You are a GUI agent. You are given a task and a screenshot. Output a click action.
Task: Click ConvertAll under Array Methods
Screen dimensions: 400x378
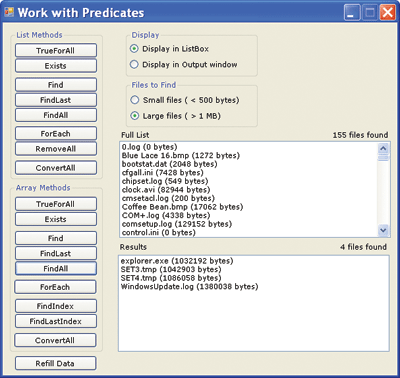tap(55, 340)
